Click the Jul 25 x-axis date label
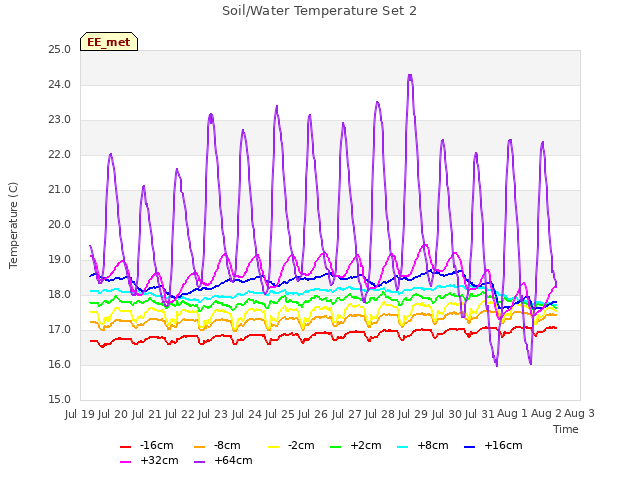640x480 pixels. [280, 414]
